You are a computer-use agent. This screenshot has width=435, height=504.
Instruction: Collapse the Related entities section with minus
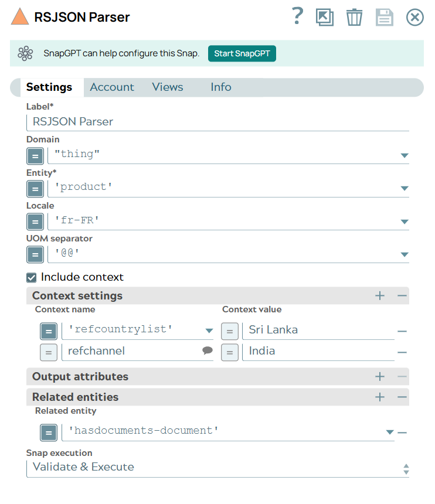click(x=402, y=396)
